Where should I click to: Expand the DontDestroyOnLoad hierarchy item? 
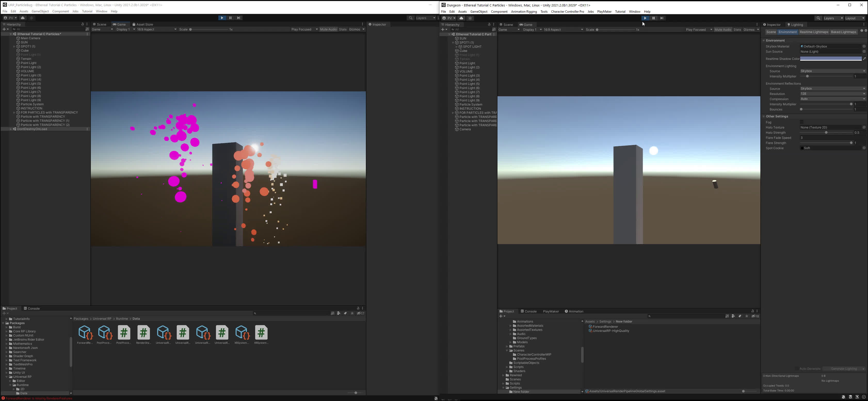11,129
